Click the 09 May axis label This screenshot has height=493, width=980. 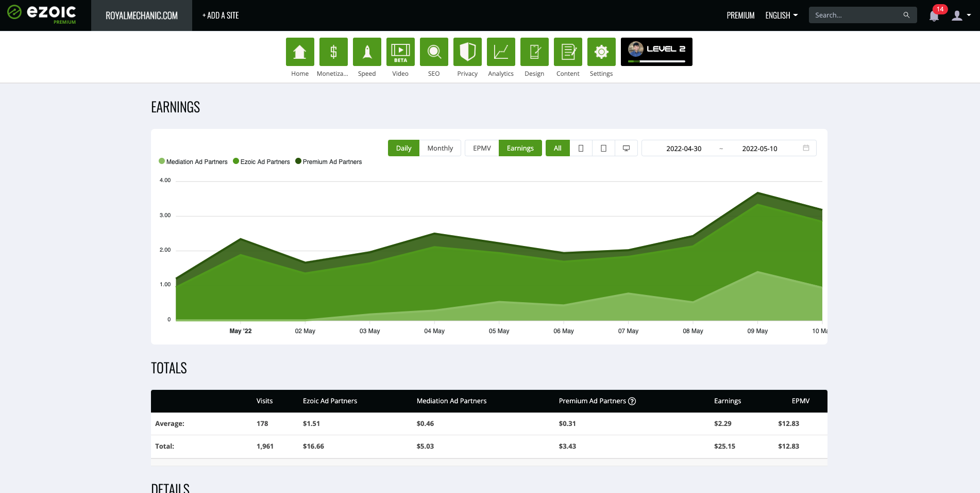[757, 331]
